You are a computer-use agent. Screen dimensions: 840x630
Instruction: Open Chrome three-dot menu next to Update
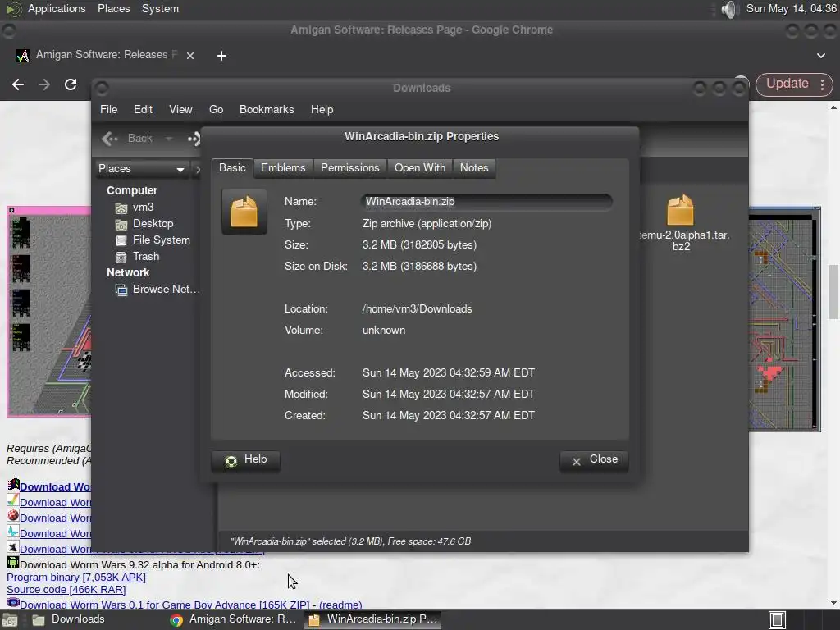coord(822,84)
